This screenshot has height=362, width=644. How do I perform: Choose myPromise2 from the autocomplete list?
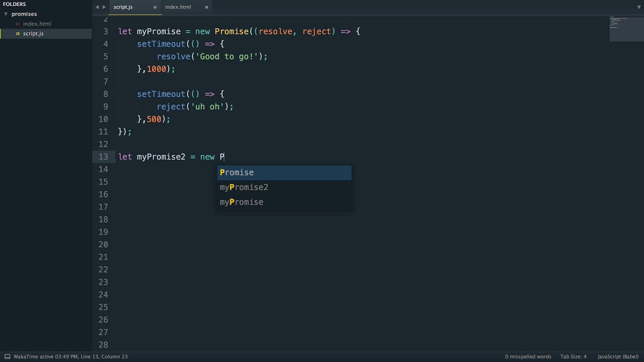click(x=284, y=187)
